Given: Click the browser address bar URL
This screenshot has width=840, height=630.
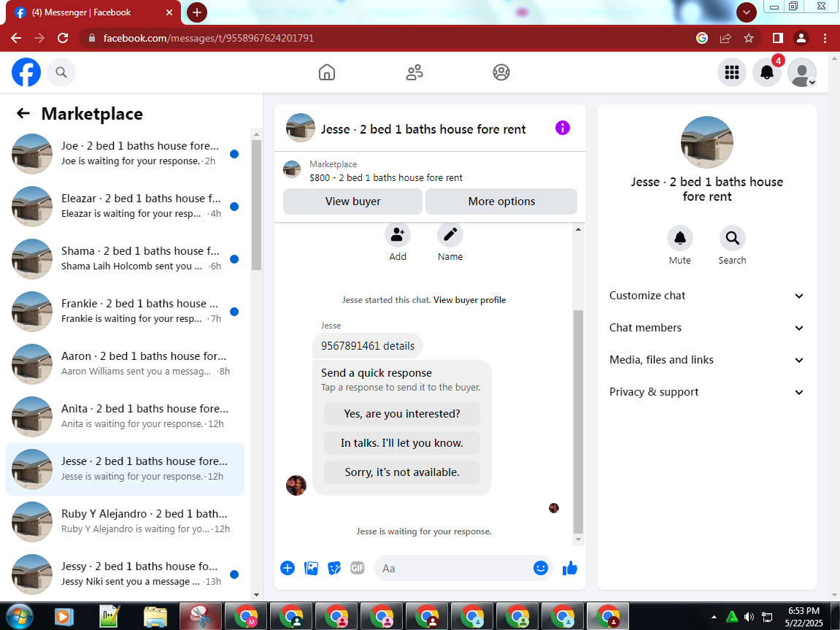Looking at the screenshot, I should (x=209, y=38).
